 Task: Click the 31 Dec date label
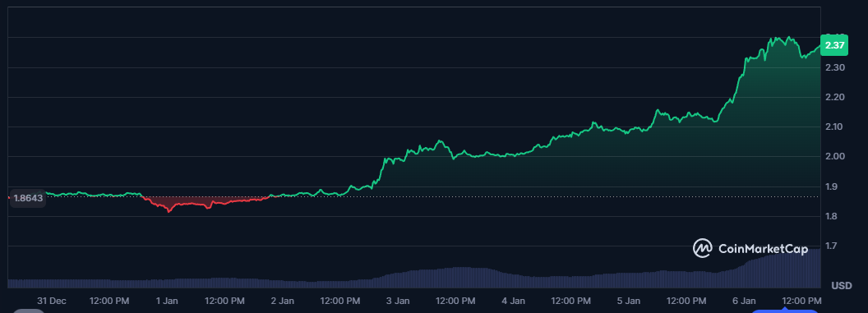52,301
